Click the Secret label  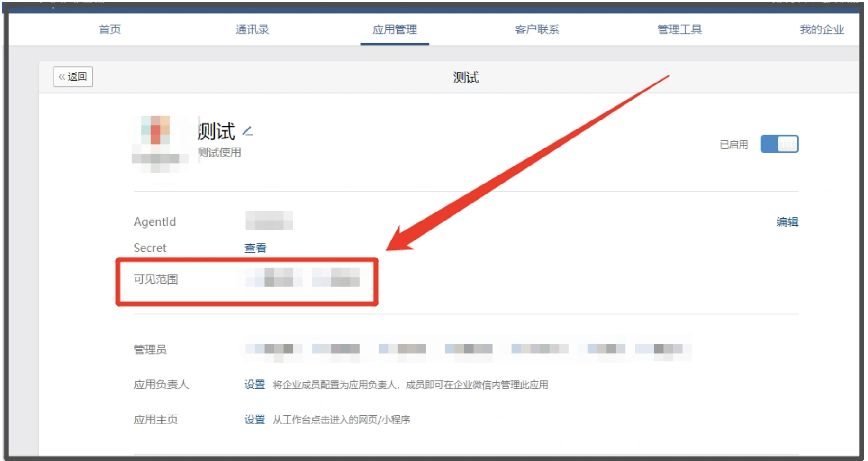pos(150,248)
